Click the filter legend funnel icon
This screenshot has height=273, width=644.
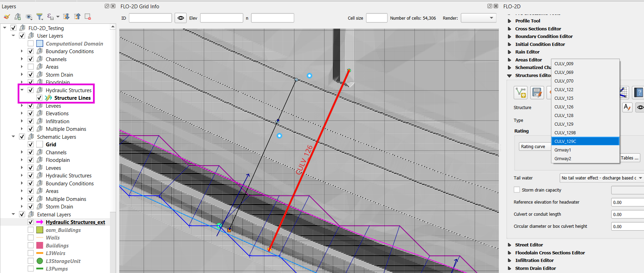pyautogui.click(x=40, y=17)
